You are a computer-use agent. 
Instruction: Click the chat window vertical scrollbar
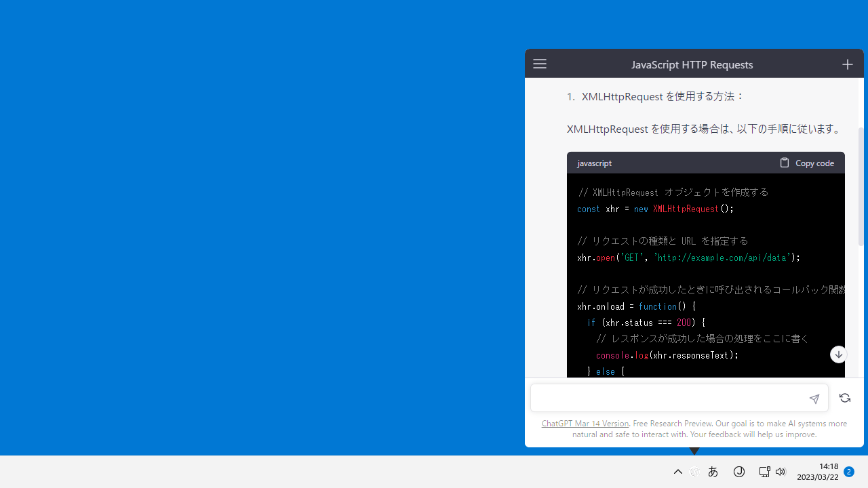861,186
